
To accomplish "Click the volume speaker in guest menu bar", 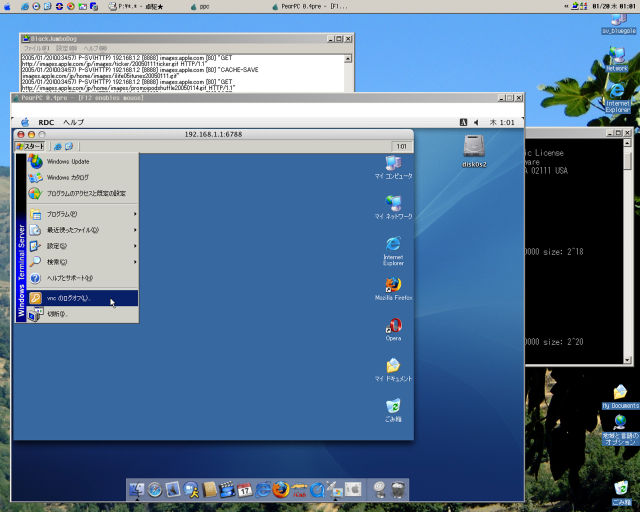I will coord(476,122).
